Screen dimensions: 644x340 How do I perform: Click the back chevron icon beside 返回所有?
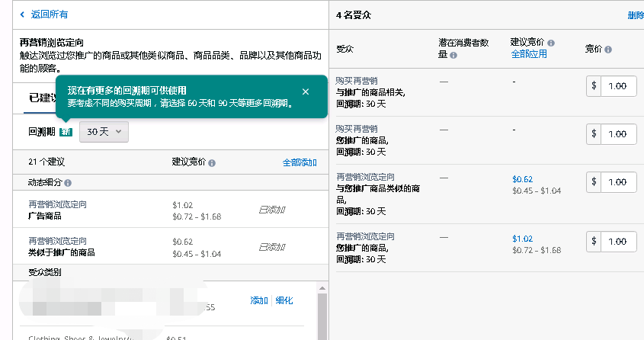pyautogui.click(x=22, y=14)
